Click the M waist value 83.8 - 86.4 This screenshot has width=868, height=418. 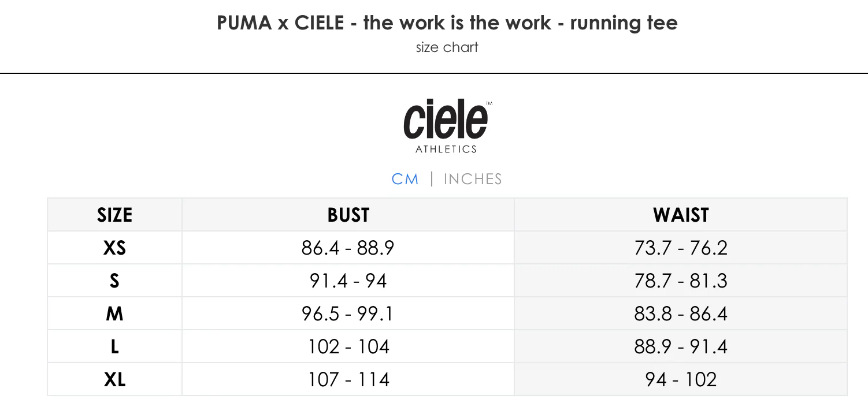click(x=680, y=313)
